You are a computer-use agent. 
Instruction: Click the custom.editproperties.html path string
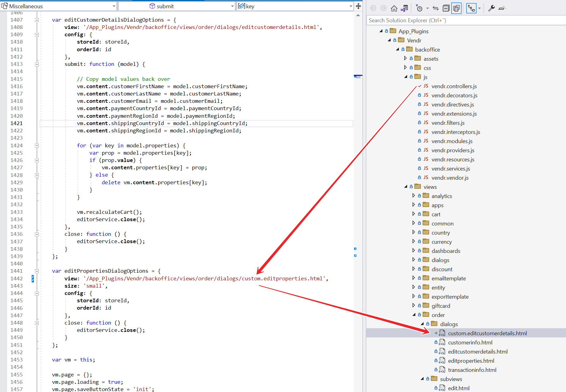[x=204, y=279]
